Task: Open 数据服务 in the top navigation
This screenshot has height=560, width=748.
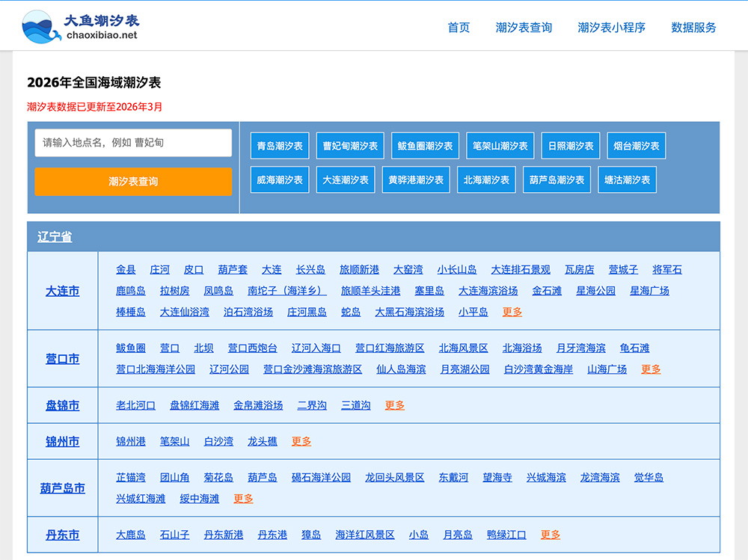Action: tap(693, 28)
